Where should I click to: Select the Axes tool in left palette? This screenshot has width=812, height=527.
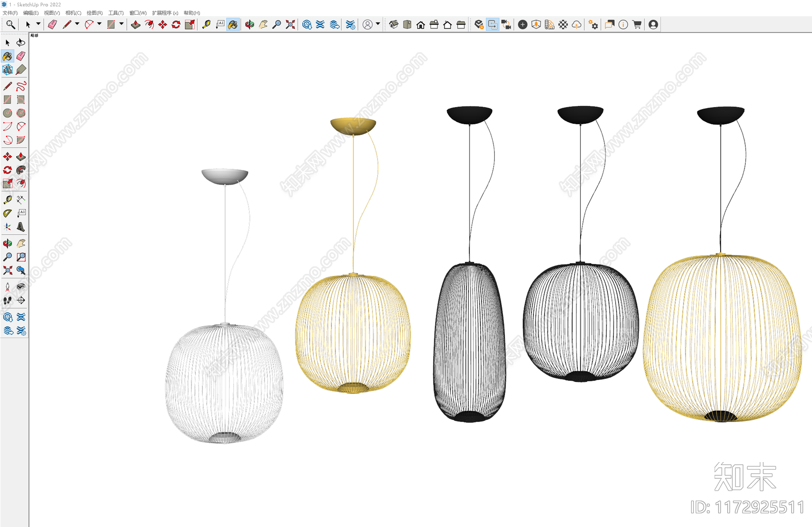(8, 227)
